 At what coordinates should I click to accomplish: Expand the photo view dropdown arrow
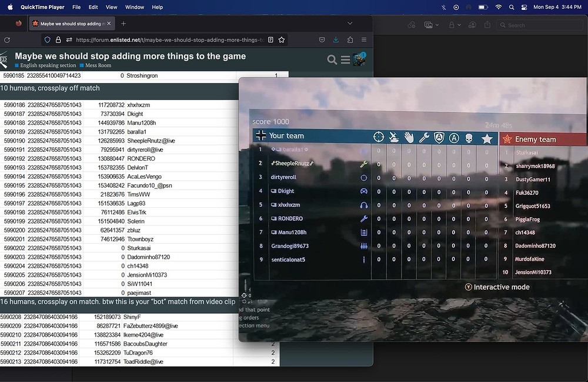pyautogui.click(x=437, y=25)
